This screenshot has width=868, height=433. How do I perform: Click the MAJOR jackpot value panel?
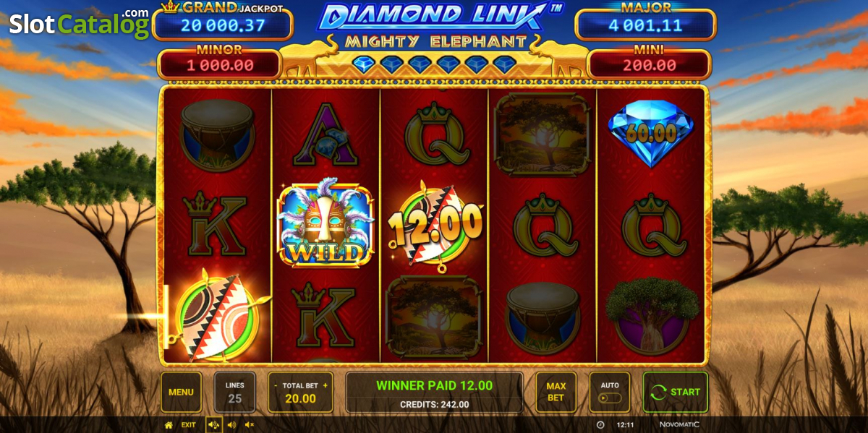click(644, 26)
